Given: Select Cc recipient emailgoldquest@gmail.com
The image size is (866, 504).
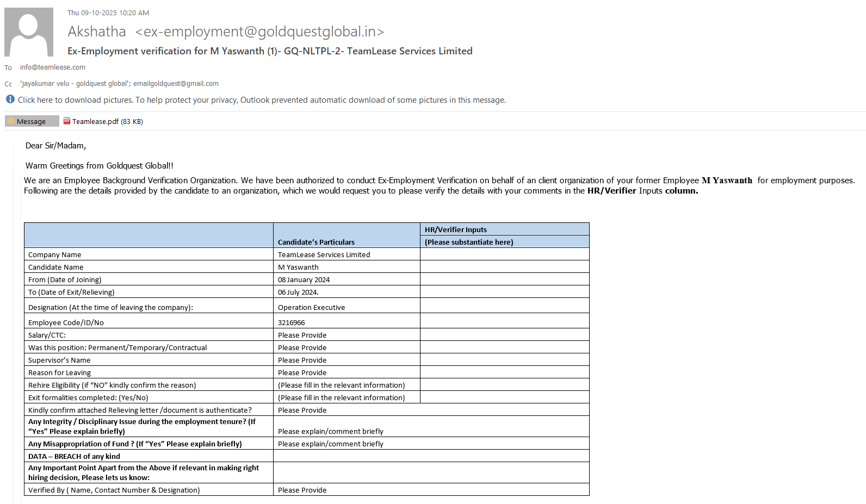Looking at the screenshot, I should 176,84.
